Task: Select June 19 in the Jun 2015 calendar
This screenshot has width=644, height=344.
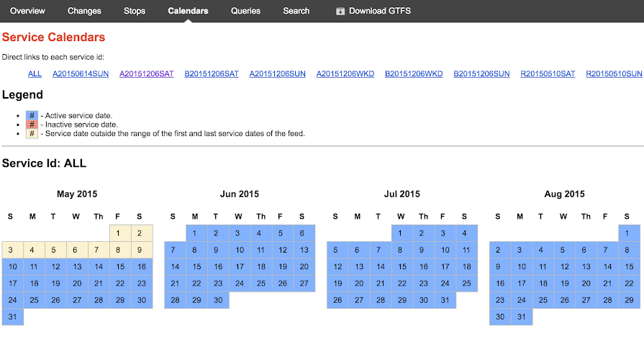Action: (283, 267)
